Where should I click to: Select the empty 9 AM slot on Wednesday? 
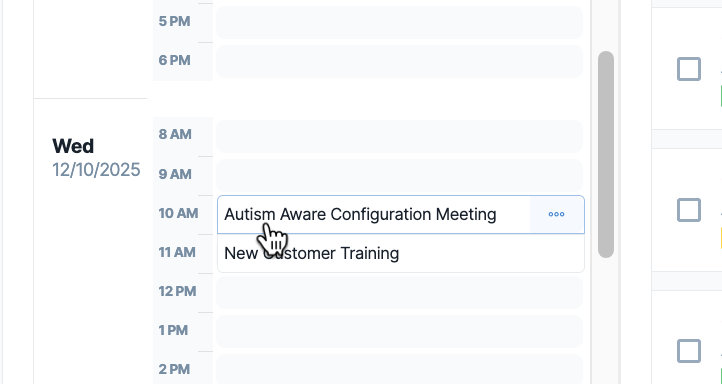399,175
